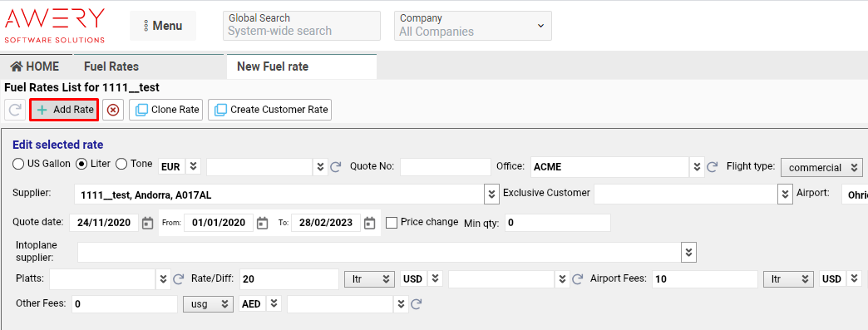
Task: Click the Create Customer Rate button
Action: click(269, 110)
